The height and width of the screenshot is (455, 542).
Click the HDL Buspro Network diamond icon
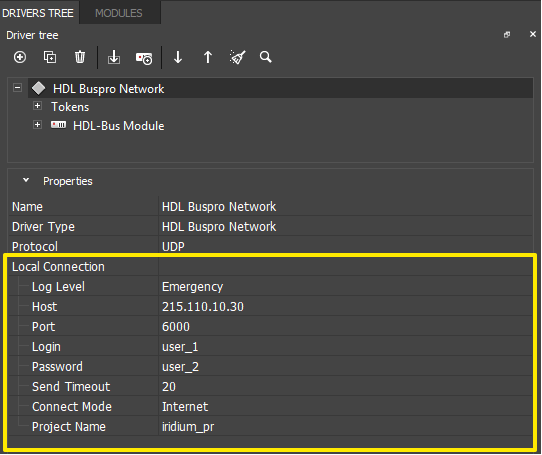point(38,88)
